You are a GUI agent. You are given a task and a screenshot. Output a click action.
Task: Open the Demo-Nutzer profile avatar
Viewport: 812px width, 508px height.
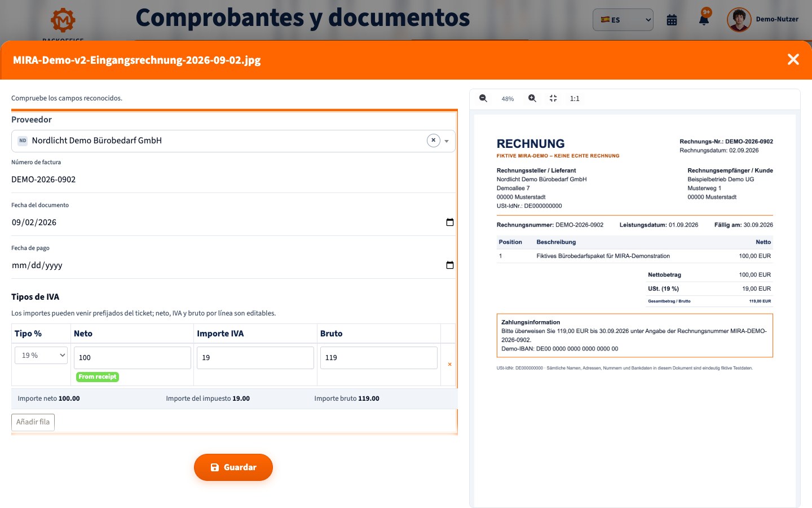click(739, 20)
